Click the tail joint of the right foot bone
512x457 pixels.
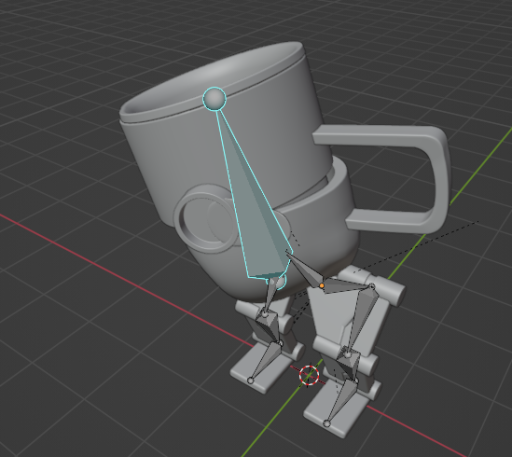(x=327, y=424)
